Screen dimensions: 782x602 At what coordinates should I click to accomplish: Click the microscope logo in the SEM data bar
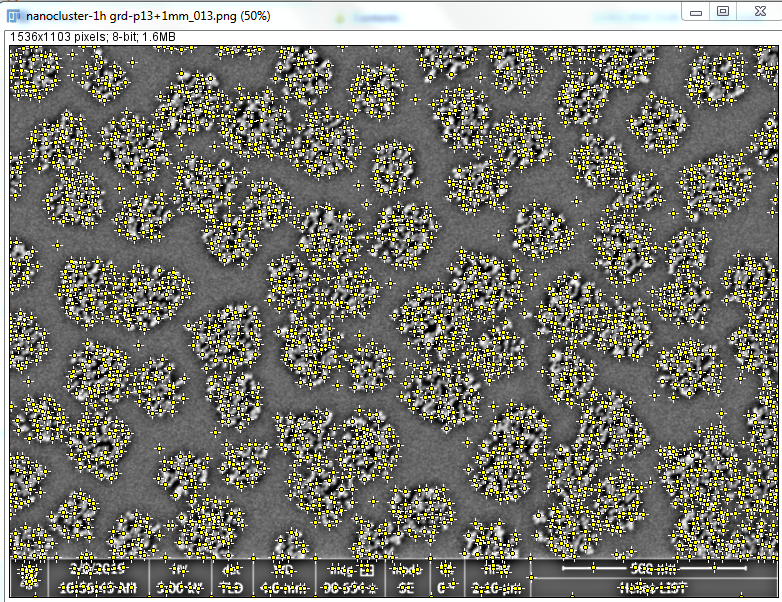pyautogui.click(x=29, y=577)
